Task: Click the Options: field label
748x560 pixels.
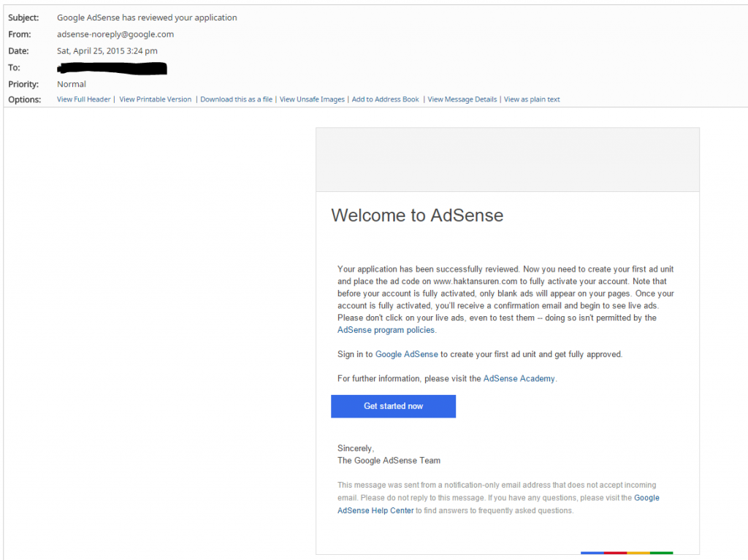Action: (x=25, y=100)
